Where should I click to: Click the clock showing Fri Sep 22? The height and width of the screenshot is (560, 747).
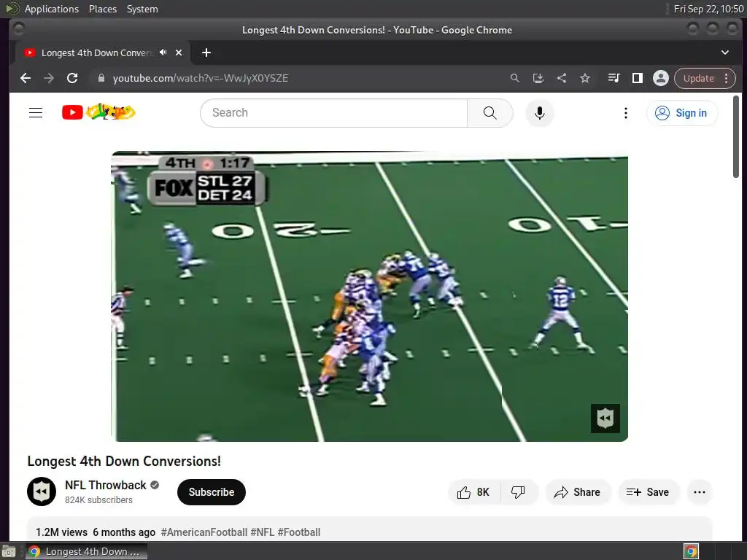[708, 9]
